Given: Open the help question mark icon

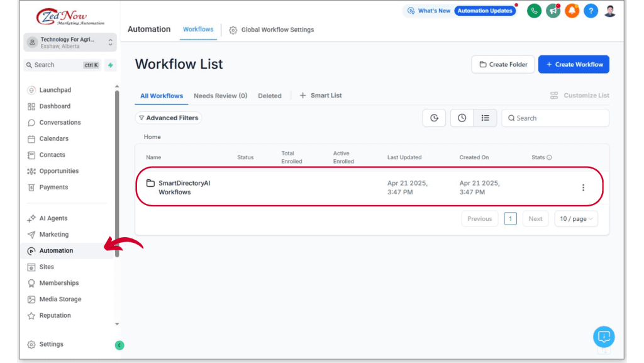Looking at the screenshot, I should pyautogui.click(x=591, y=11).
